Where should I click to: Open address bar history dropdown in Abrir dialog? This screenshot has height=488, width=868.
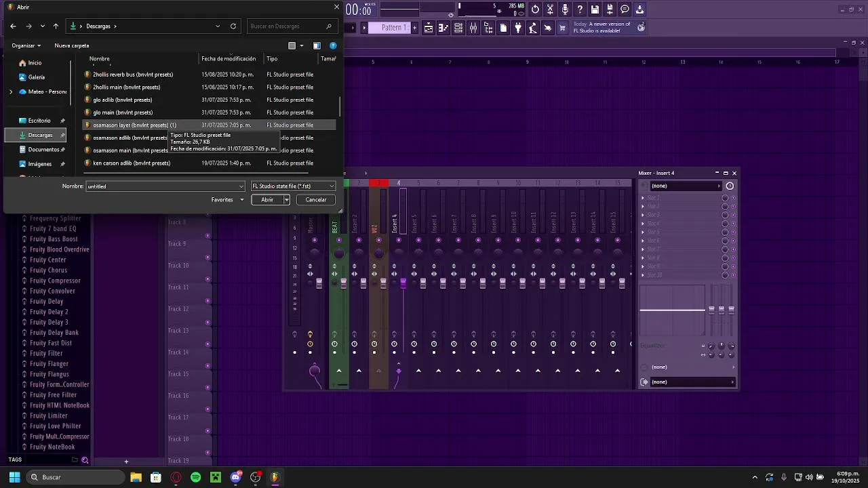coord(218,26)
